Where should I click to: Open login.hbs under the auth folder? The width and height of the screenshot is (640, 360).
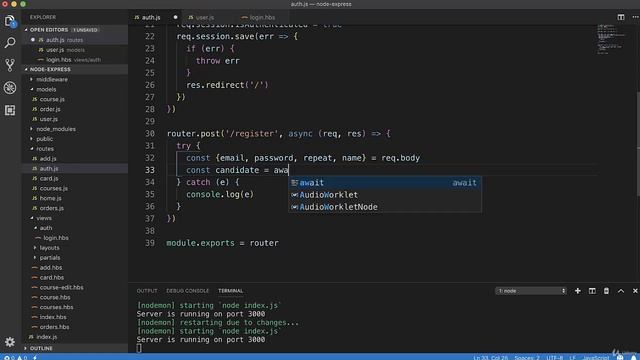[56, 238]
